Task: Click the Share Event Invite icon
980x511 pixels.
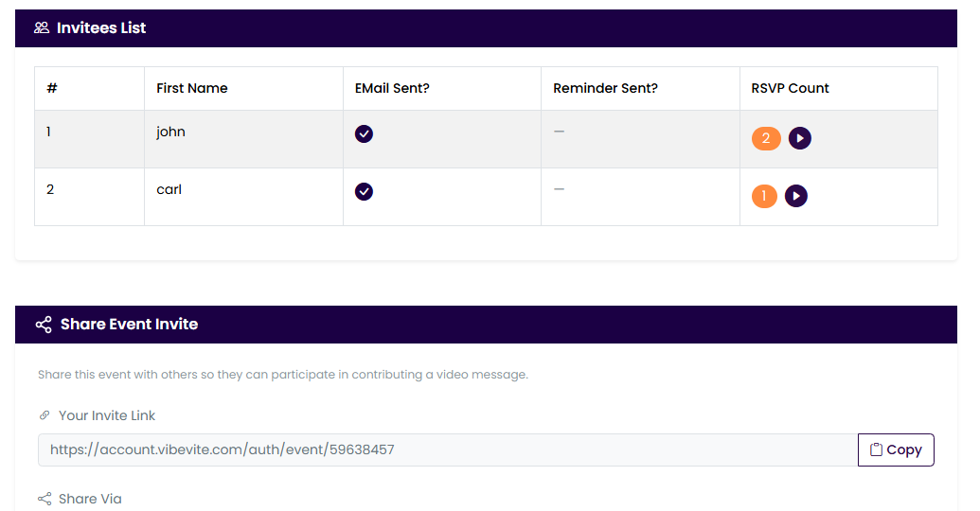Action: pos(44,325)
